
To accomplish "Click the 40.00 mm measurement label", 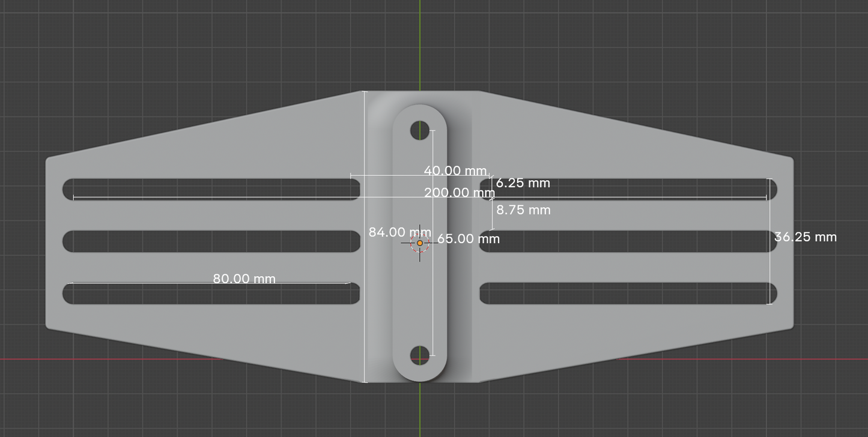I will [455, 170].
